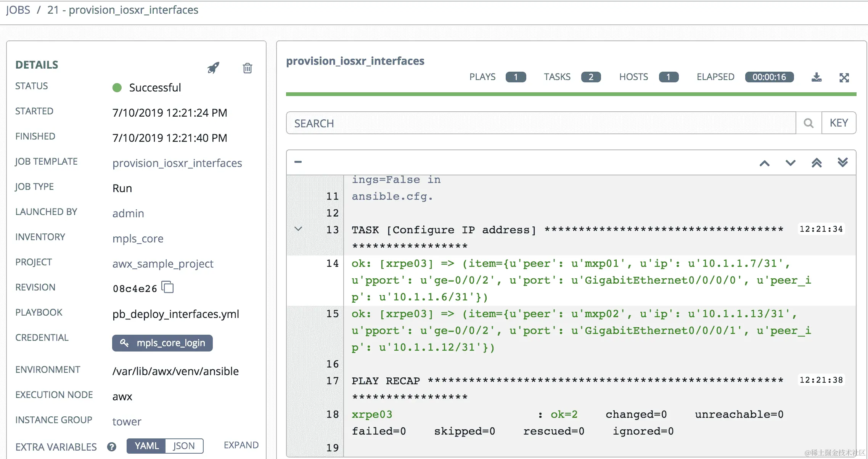Jump to bottom of output
The width and height of the screenshot is (868, 459).
coord(842,163)
